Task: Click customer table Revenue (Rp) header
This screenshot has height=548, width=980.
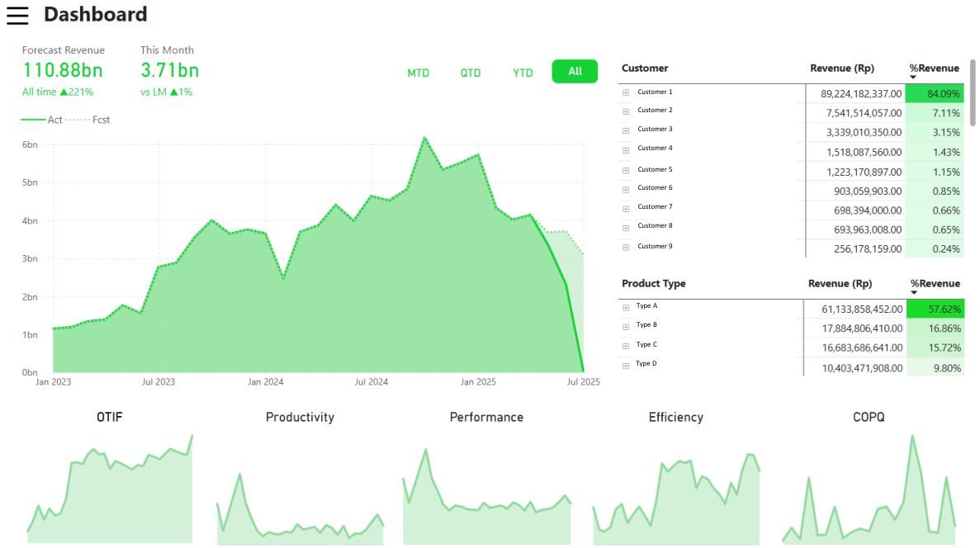Action: coord(842,68)
